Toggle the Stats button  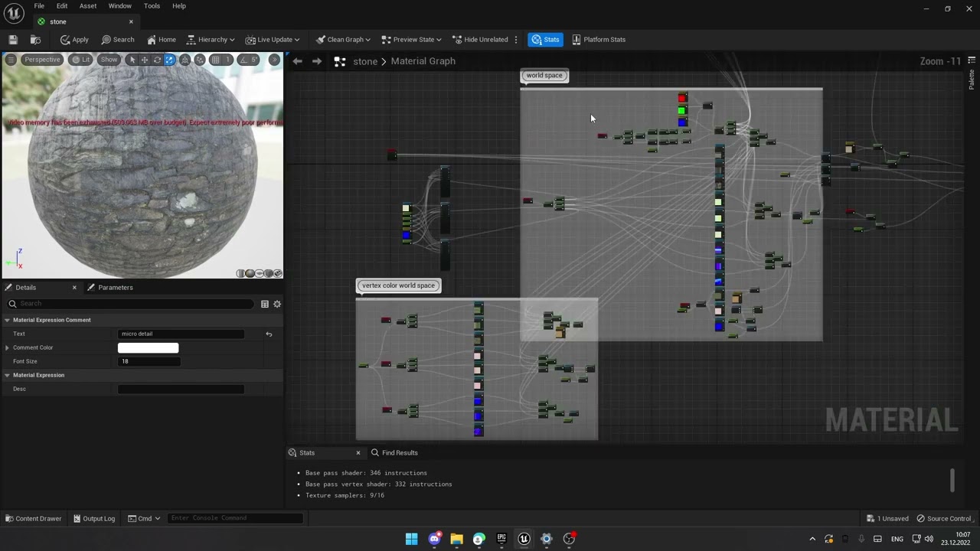(x=546, y=40)
